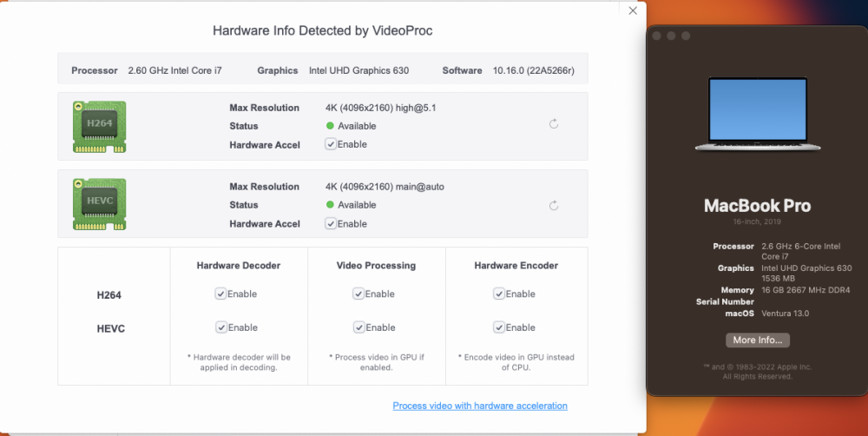Click zoom button of About This Mac
Viewport: 868px width, 436px height.
pos(686,36)
